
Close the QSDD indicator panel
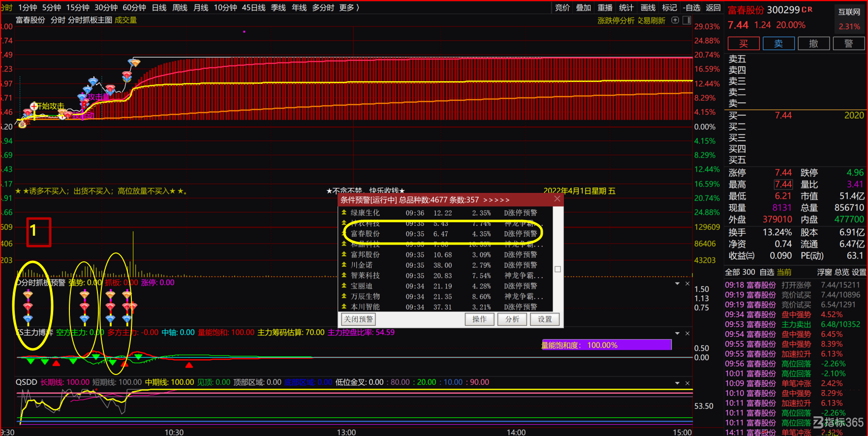(687, 383)
